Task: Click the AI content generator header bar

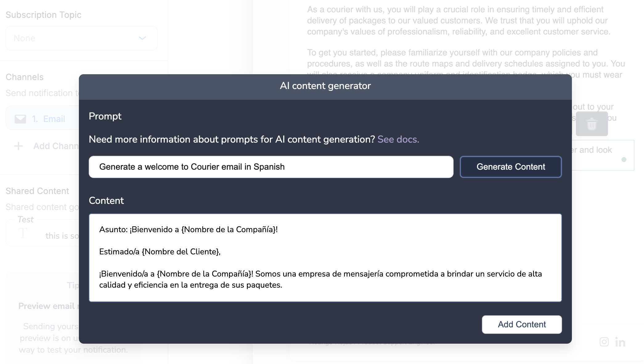Action: coord(325,86)
